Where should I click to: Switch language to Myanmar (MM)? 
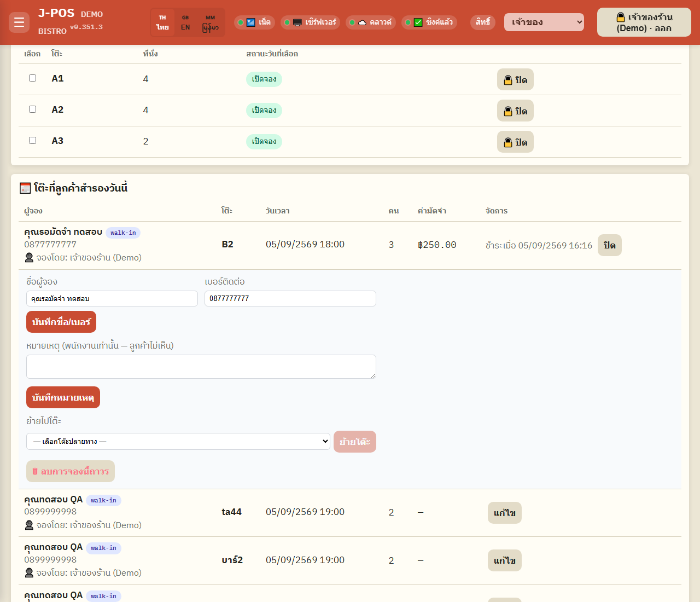pos(211,22)
